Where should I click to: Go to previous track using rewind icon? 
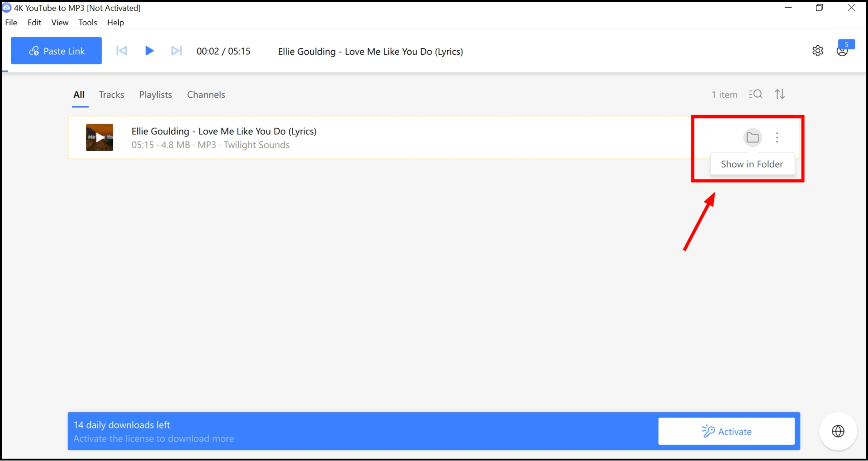[122, 51]
